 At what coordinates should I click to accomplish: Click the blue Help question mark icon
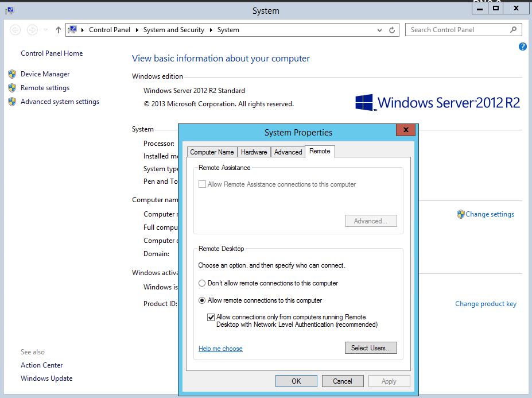tap(522, 47)
